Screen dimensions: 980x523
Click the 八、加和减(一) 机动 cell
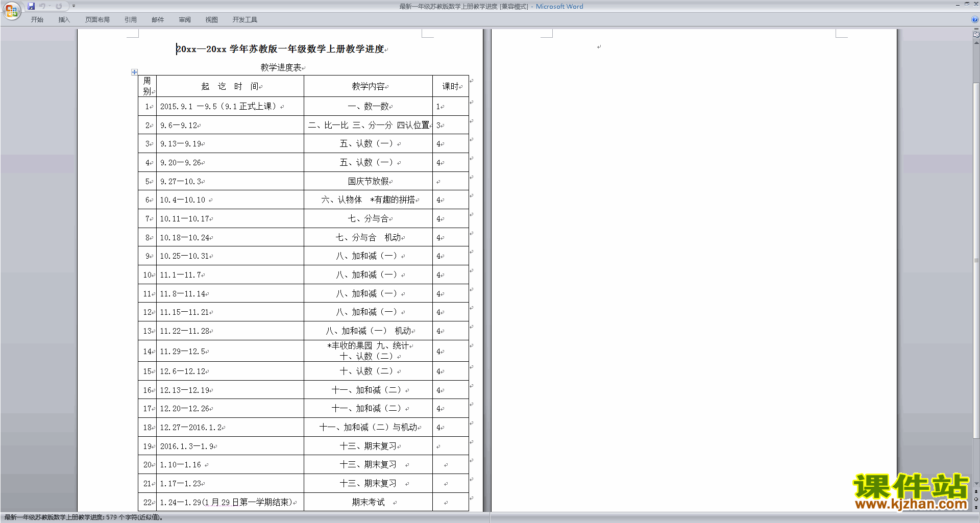pyautogui.click(x=368, y=331)
